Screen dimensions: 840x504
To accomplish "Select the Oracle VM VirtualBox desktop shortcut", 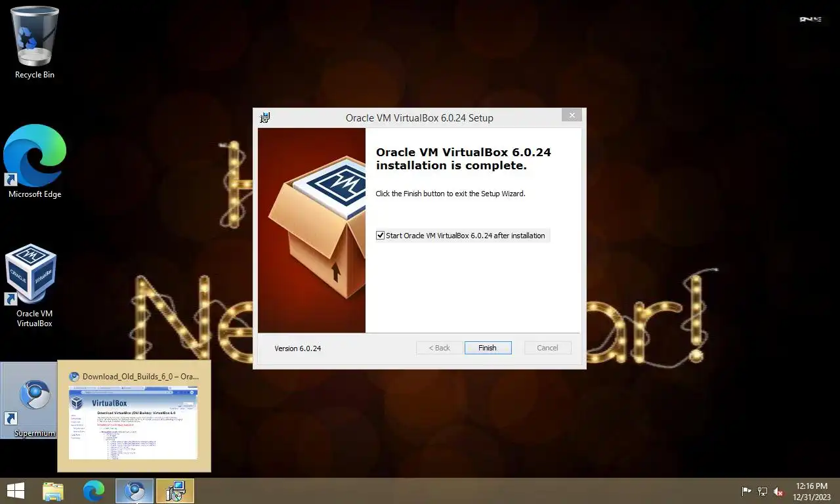I will tap(34, 286).
